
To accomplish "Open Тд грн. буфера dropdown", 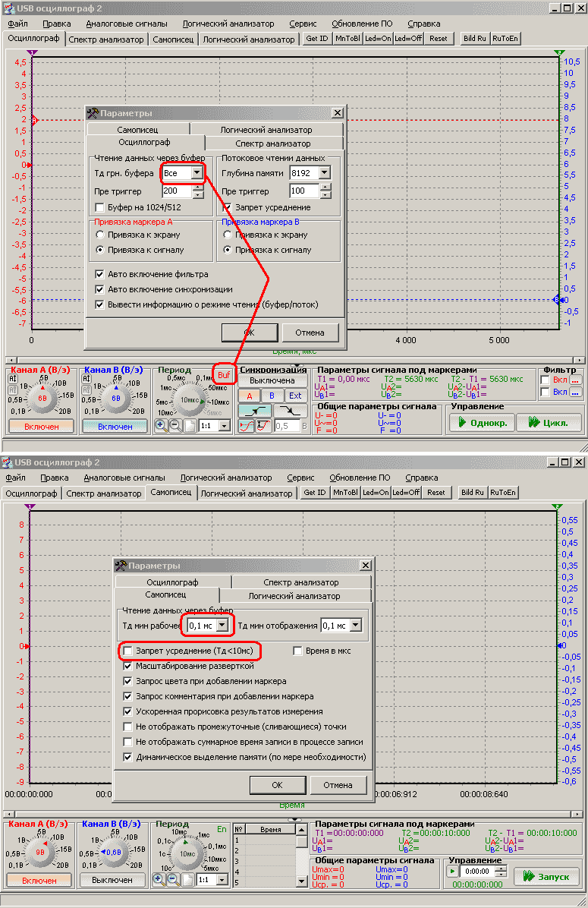I will point(197,173).
